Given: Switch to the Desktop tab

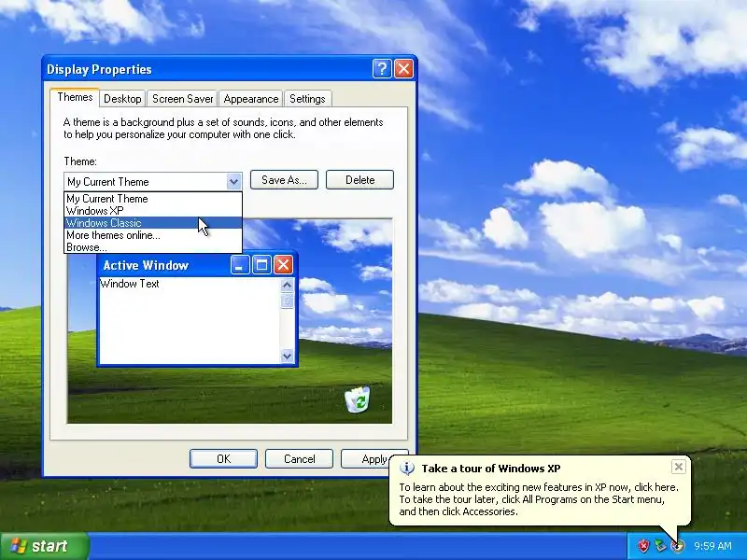Looking at the screenshot, I should pos(122,99).
